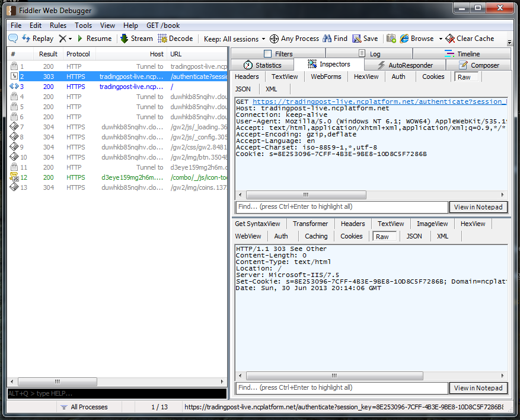Image resolution: width=520 pixels, height=420 pixels.
Task: Open the Tools menu
Action: [x=83, y=26]
